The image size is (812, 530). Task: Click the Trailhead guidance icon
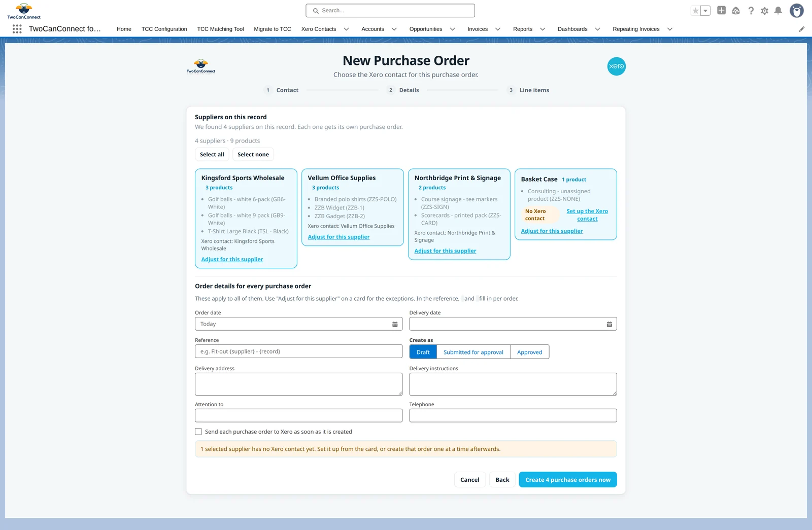click(x=736, y=11)
